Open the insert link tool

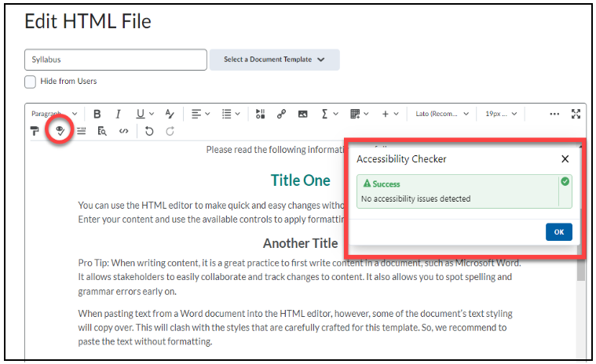click(281, 115)
